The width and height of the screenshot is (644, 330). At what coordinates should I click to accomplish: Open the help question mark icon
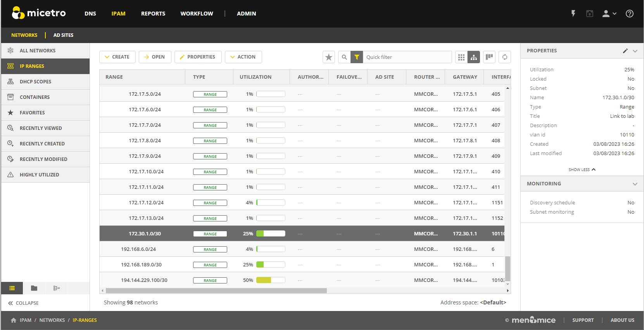click(x=629, y=14)
